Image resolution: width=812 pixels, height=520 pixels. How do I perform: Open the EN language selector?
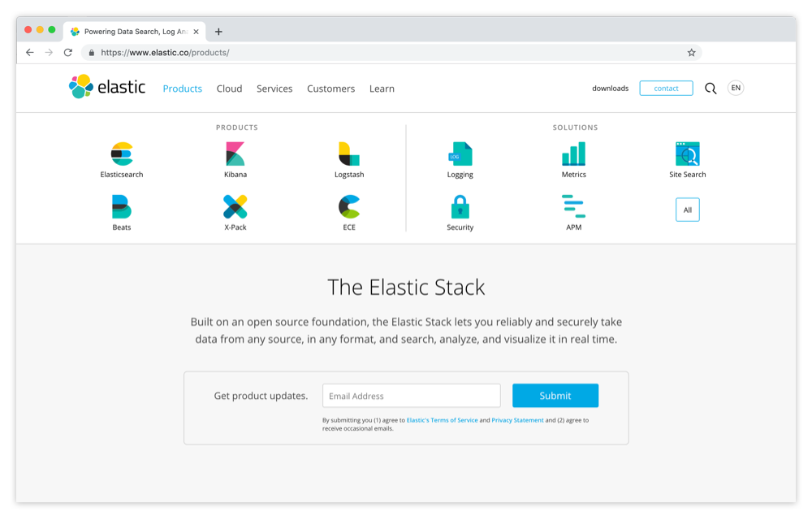pos(736,88)
